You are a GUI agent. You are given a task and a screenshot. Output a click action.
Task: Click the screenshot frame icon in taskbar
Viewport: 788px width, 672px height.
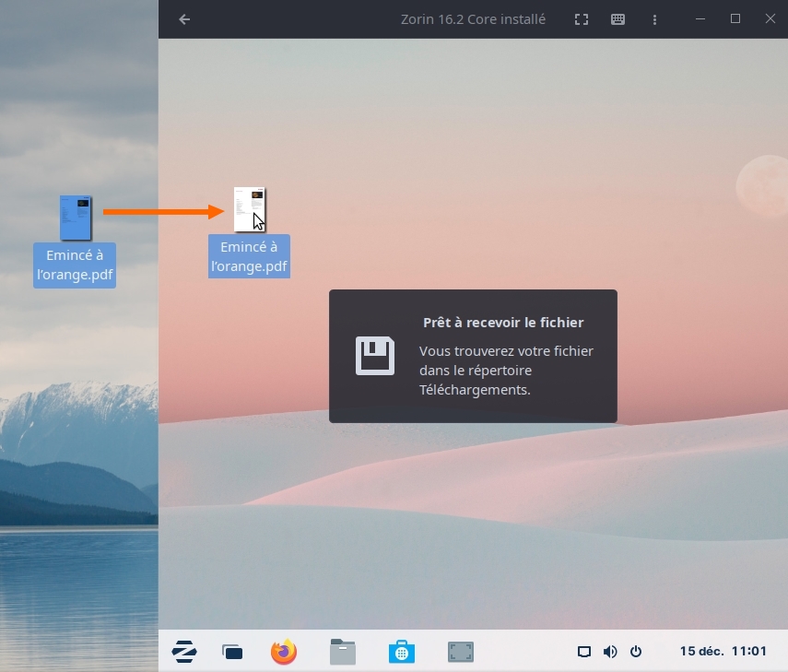coord(460,652)
